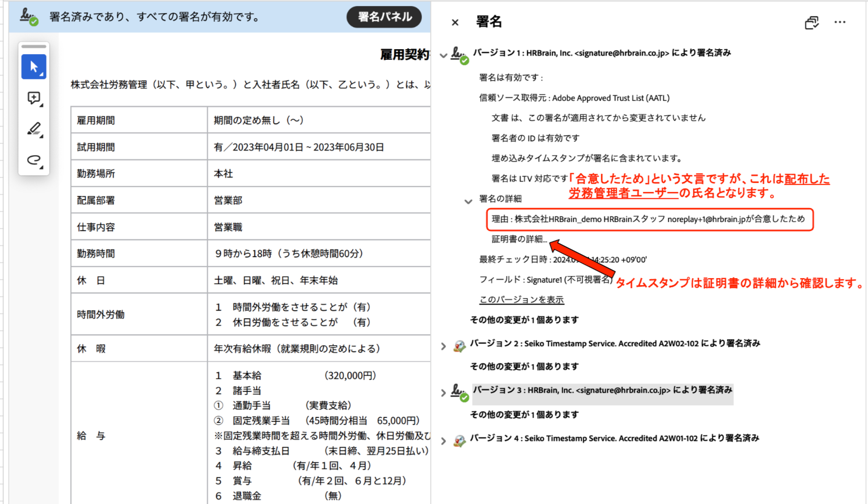
Task: Click 信頼ソース取得元 Adobe Approved Trust List text
Action: (574, 98)
